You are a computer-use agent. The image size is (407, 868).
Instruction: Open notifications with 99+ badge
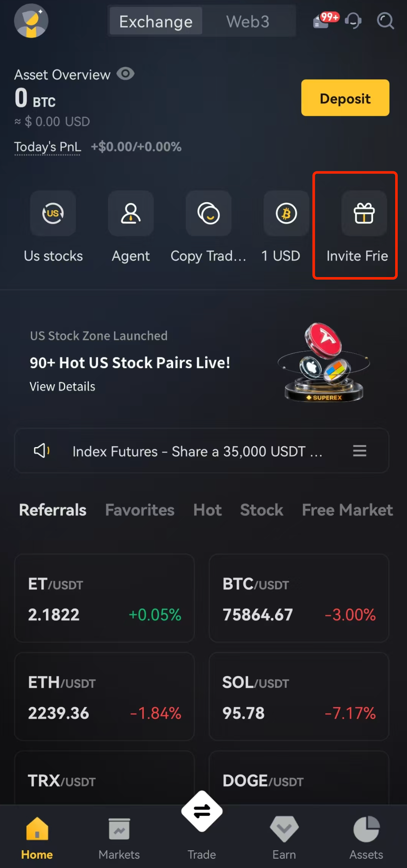pyautogui.click(x=325, y=20)
